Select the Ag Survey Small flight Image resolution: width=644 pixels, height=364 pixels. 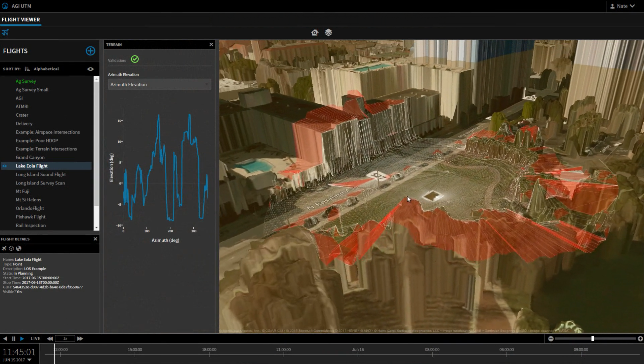pyautogui.click(x=32, y=90)
